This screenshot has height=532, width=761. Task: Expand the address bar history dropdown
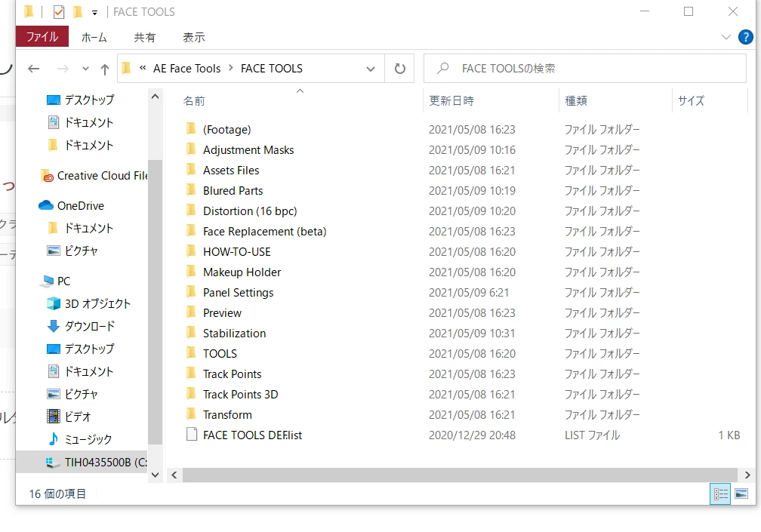(371, 69)
